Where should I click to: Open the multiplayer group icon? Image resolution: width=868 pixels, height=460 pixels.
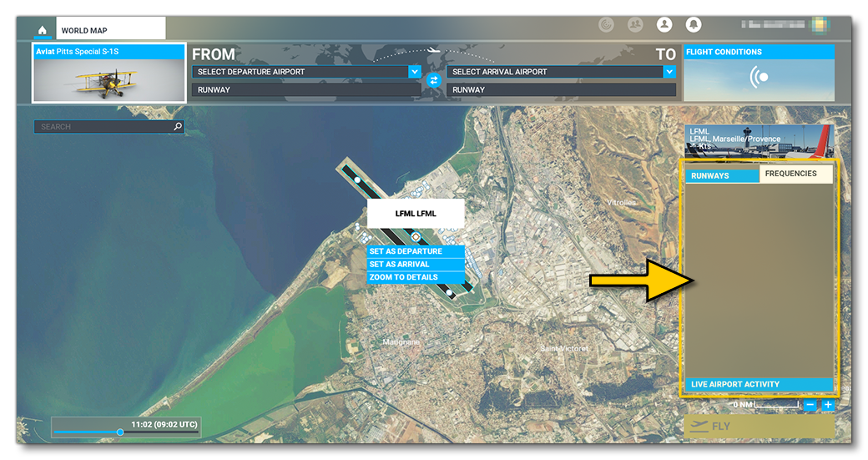click(x=635, y=25)
